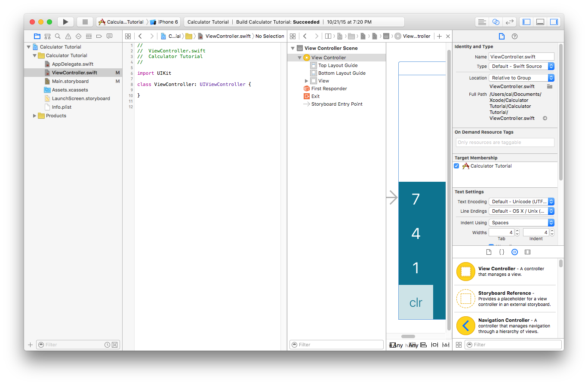Screen dimensions: 588x385
Task: Stop the running task with Stop button
Action: (x=85, y=22)
